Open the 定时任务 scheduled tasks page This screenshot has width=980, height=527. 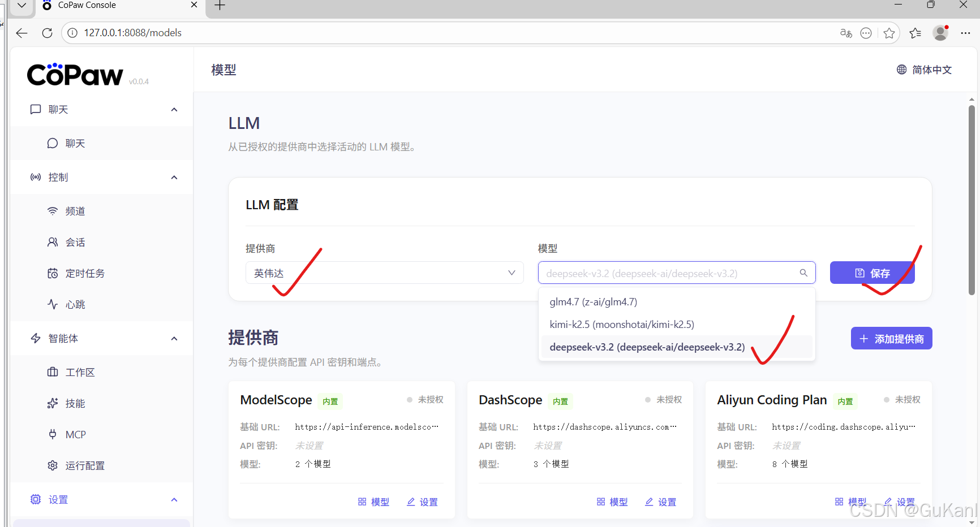[x=83, y=273]
